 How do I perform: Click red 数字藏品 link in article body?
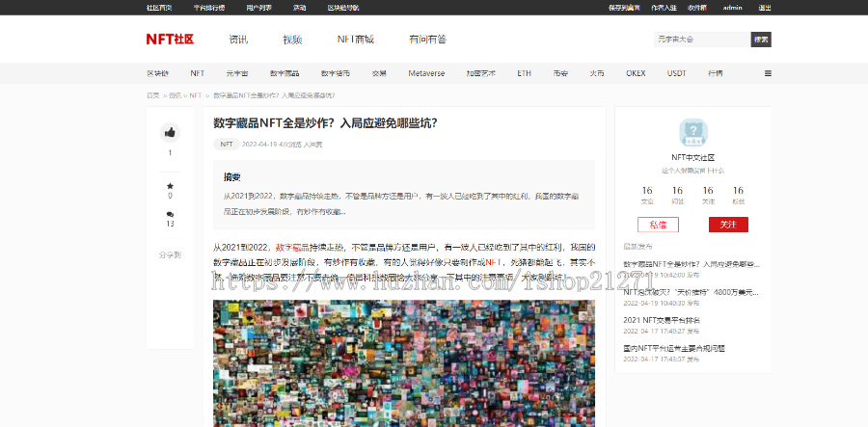pos(292,247)
